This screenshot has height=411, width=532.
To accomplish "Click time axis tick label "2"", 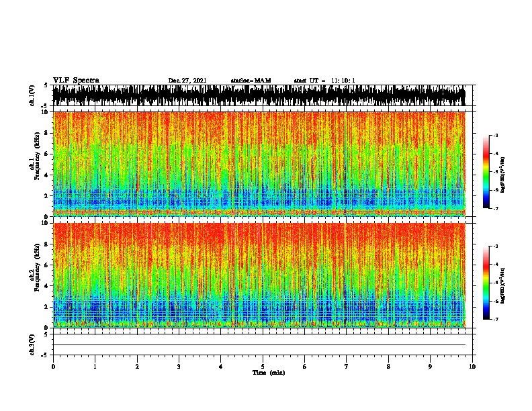I will [137, 367].
